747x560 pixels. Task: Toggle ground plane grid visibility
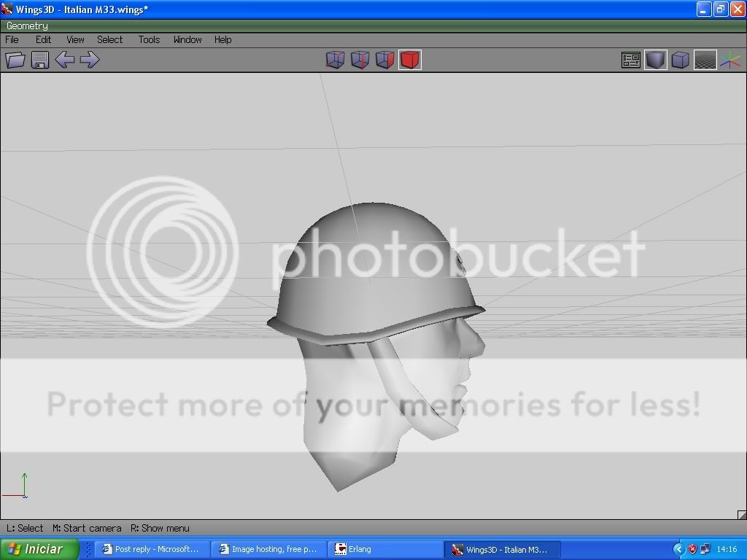tap(705, 60)
